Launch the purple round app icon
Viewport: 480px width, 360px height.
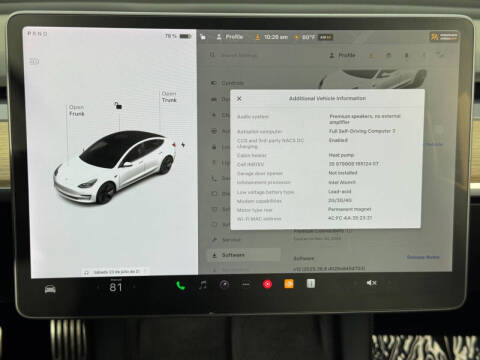click(224, 284)
